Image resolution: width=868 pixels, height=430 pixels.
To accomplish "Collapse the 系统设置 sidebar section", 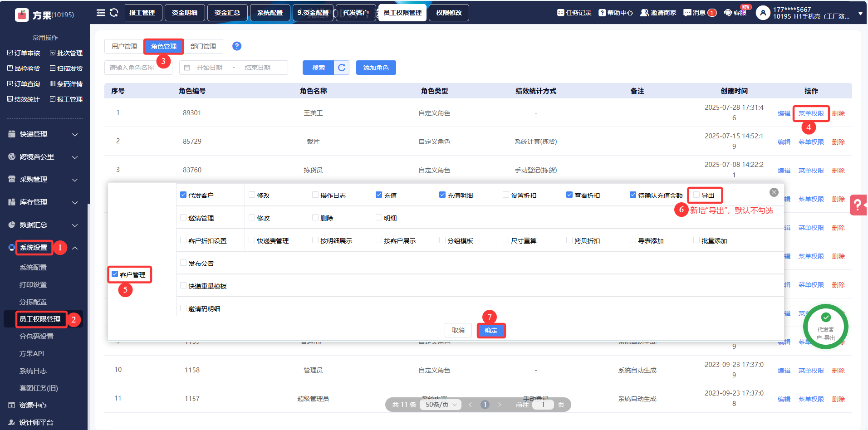I will (75, 248).
